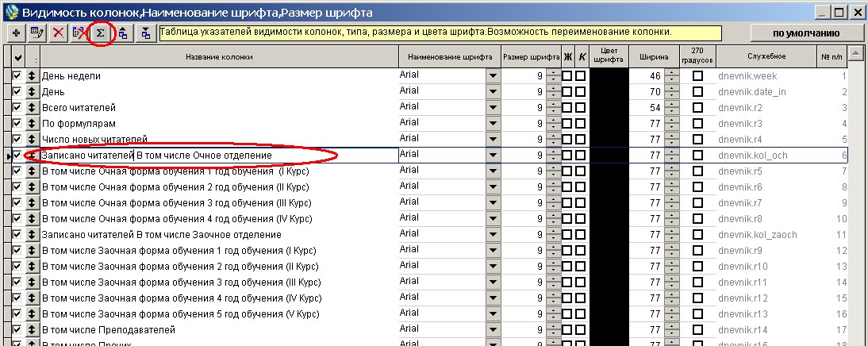Toggle visibility checkbox for День недели row
This screenshot has height=346, width=868.
click(17, 76)
